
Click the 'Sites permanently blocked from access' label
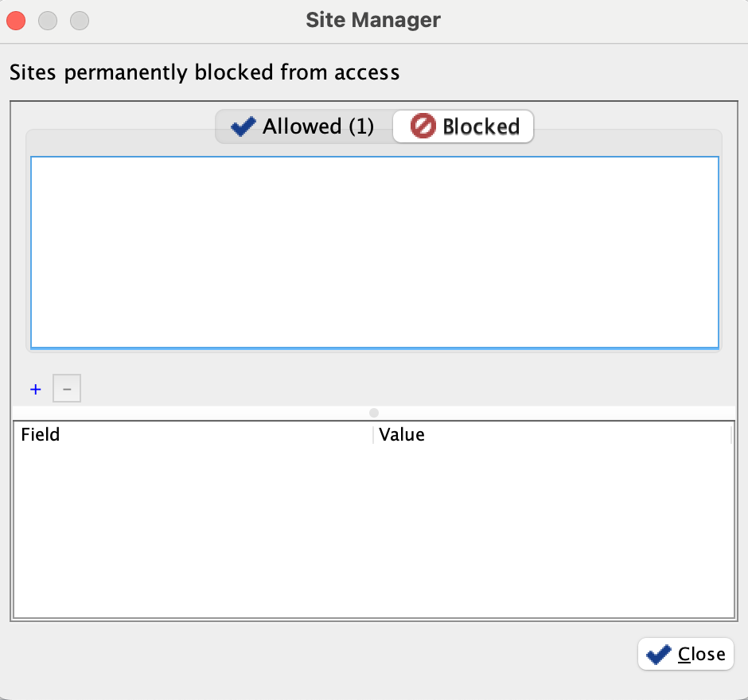coord(205,73)
